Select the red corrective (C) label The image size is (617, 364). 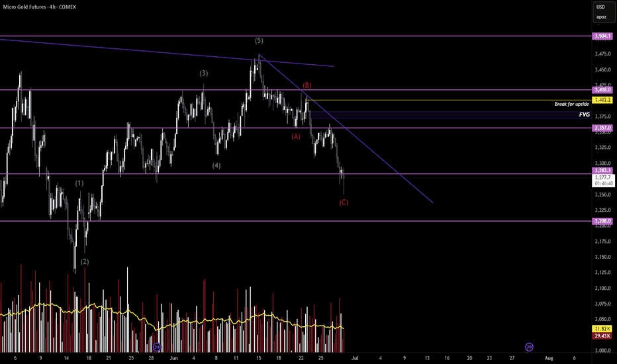pos(344,203)
